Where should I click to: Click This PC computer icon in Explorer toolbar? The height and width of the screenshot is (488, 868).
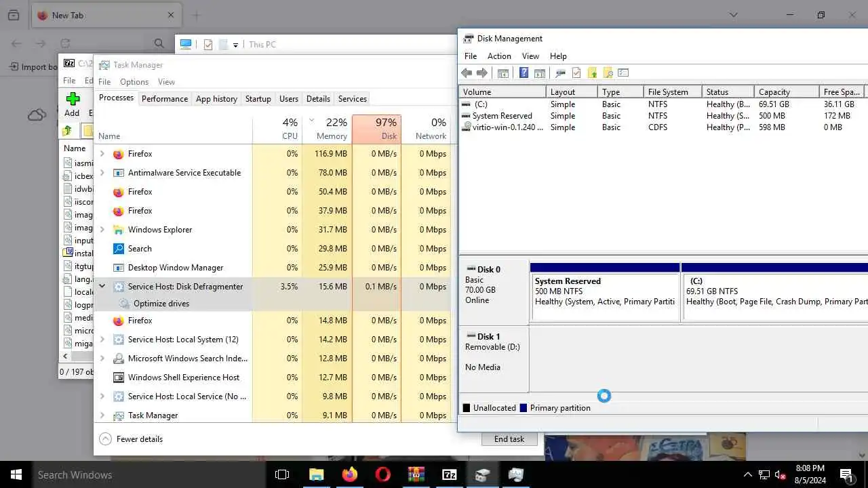[x=186, y=45]
